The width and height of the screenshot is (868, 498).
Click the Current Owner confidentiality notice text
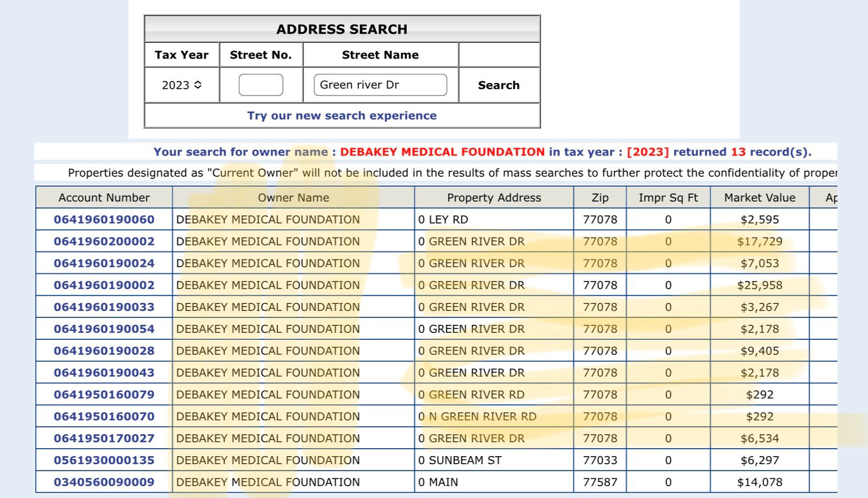[x=452, y=173]
